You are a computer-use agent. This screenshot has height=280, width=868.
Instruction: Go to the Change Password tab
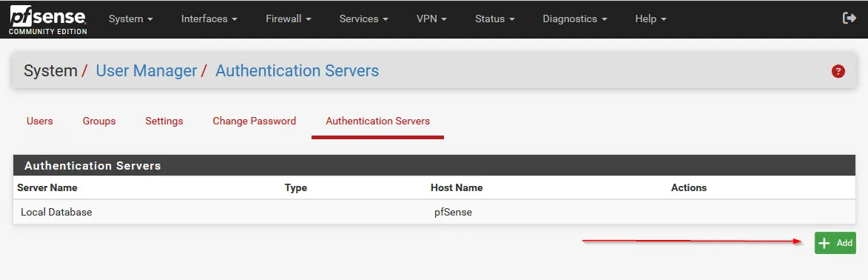[x=254, y=121]
